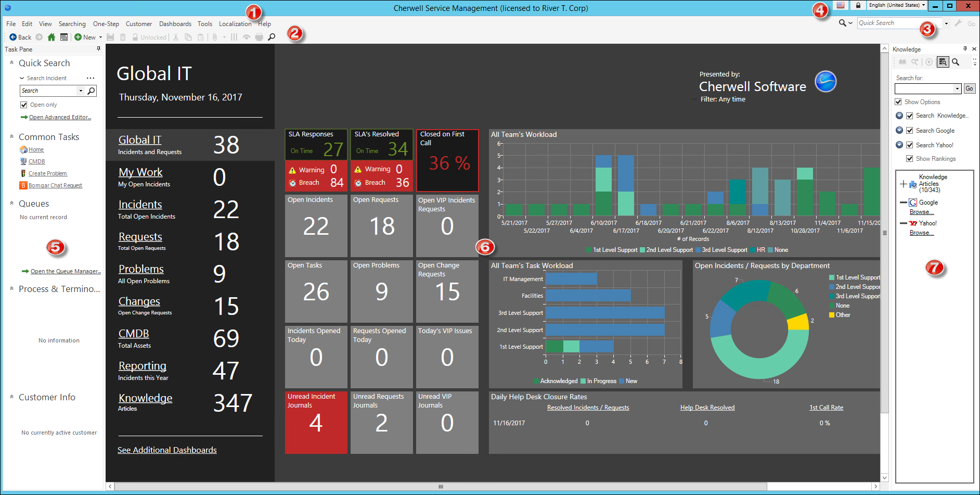Screen dimensions: 980x495
Task: Open the Quick Search history dropdown
Action: (x=946, y=23)
